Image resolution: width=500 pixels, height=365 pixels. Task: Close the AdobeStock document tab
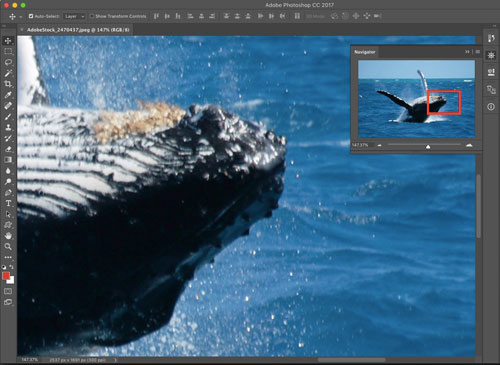22,30
